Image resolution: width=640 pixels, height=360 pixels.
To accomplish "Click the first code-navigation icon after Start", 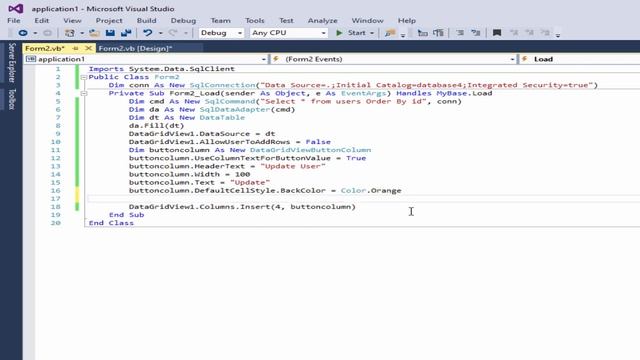I will [x=422, y=33].
